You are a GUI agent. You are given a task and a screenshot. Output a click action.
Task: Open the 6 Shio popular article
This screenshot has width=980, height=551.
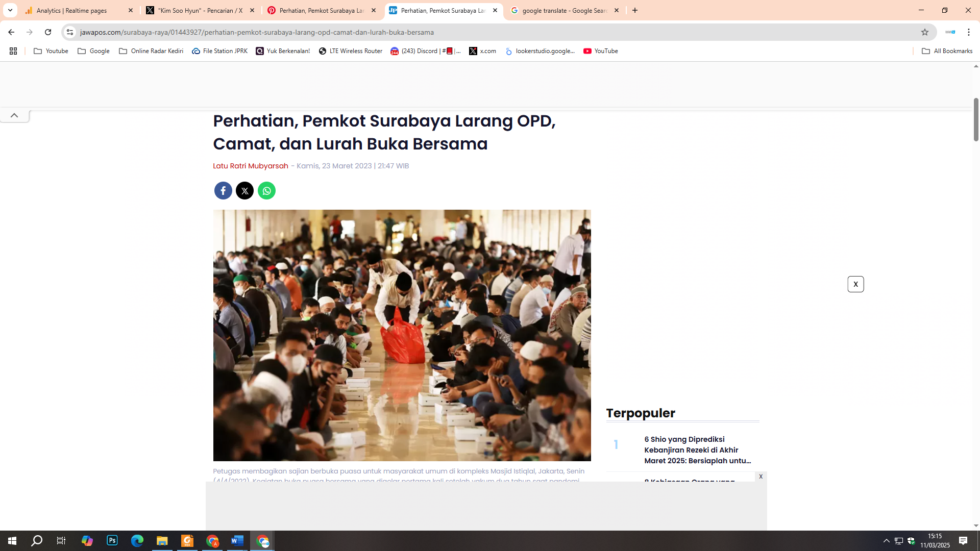pyautogui.click(x=697, y=450)
